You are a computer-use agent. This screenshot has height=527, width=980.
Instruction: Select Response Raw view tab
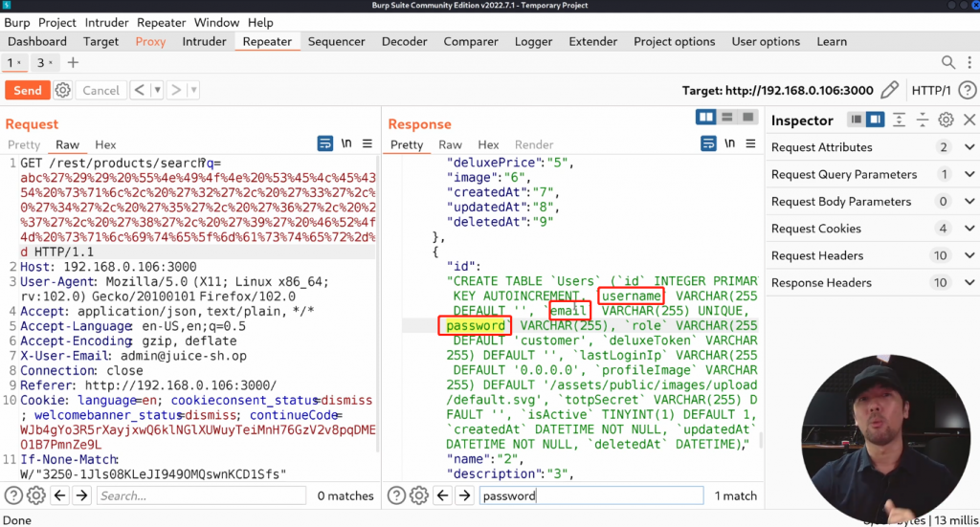tap(450, 144)
